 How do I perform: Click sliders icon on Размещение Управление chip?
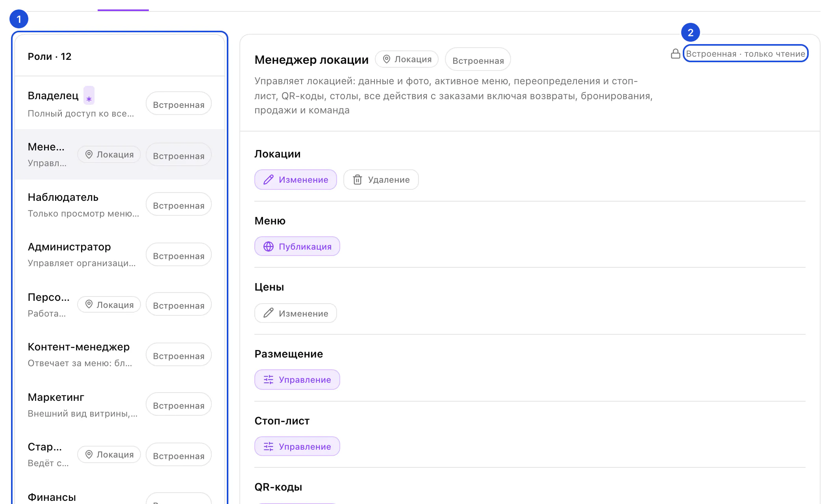click(269, 380)
